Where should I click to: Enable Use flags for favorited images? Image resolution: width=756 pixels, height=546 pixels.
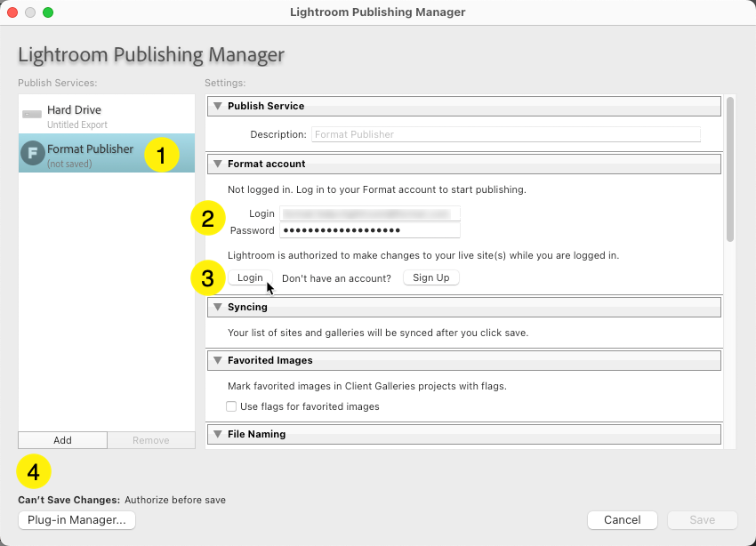pyautogui.click(x=231, y=406)
